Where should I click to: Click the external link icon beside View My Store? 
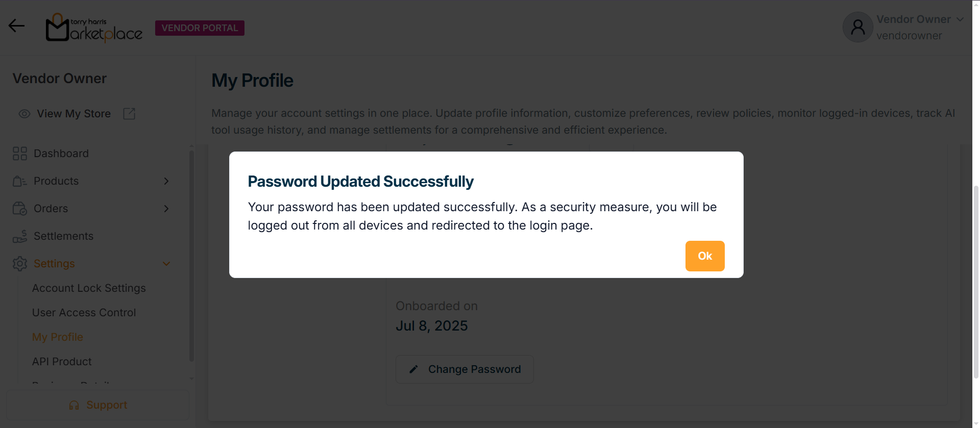(x=129, y=114)
